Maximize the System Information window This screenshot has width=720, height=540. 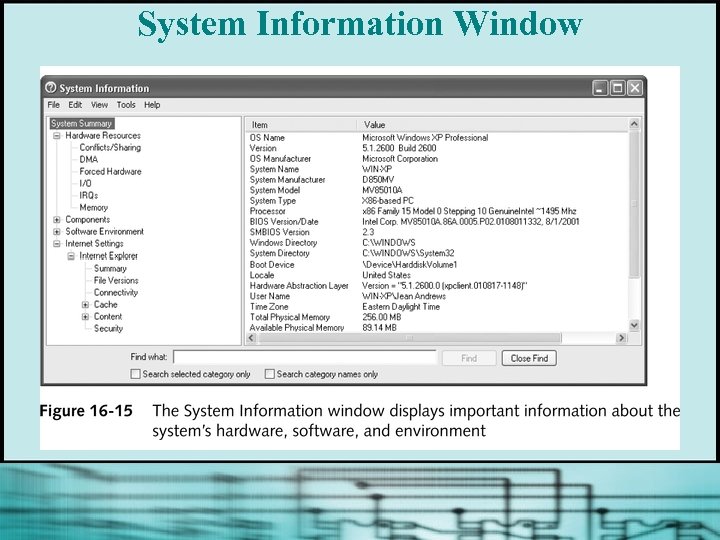tap(617, 88)
